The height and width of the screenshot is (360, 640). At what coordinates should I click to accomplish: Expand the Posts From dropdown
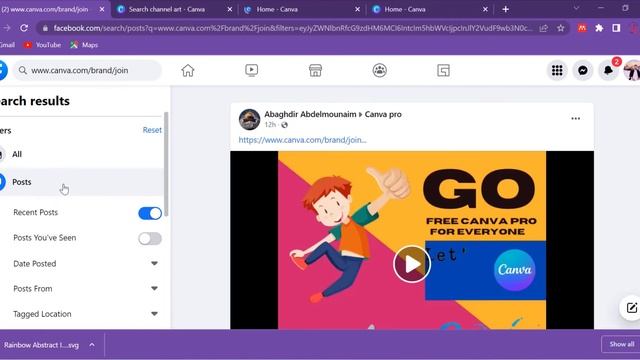point(154,289)
